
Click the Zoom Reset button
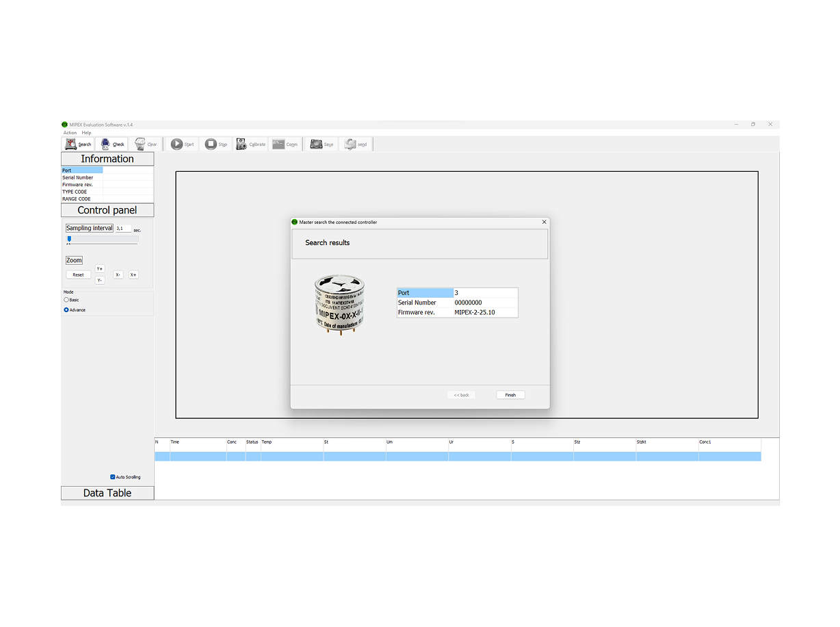(78, 275)
